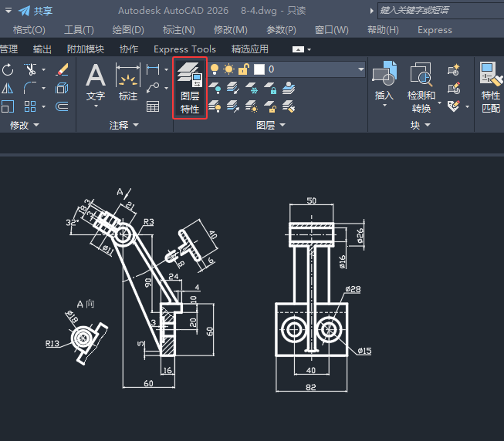This screenshot has width=504, height=441.
Task: Select the Linear dimension tool
Action: click(153, 69)
